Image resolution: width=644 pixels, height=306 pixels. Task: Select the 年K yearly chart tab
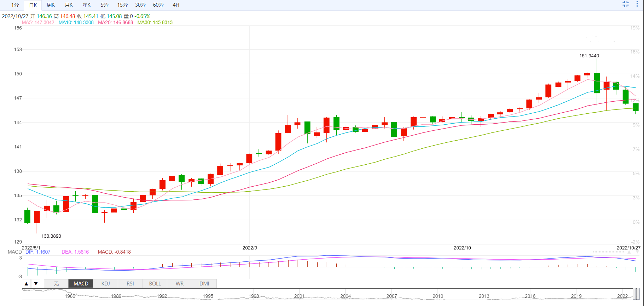tap(87, 5)
